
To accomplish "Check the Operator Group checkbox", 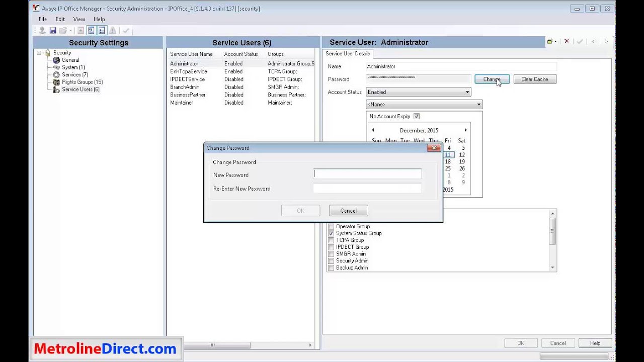I will 331,226.
